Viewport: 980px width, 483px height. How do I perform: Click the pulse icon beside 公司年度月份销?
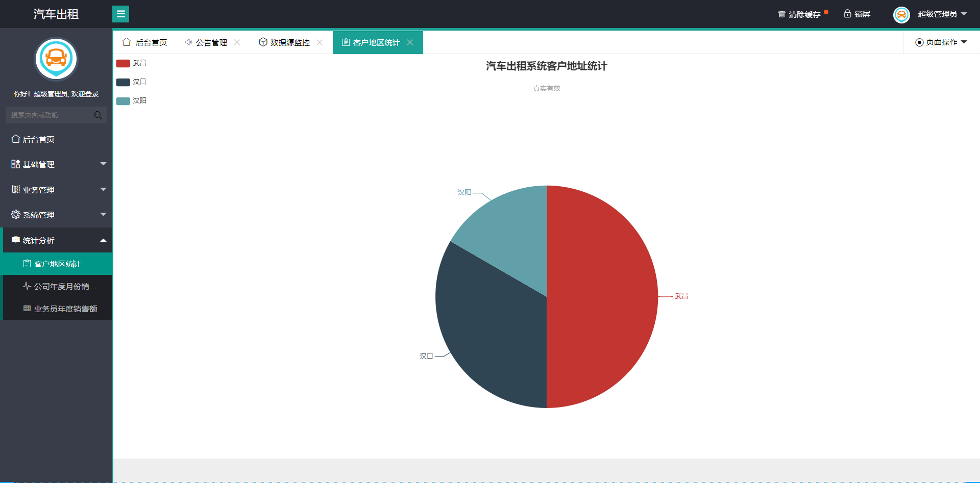tap(27, 286)
